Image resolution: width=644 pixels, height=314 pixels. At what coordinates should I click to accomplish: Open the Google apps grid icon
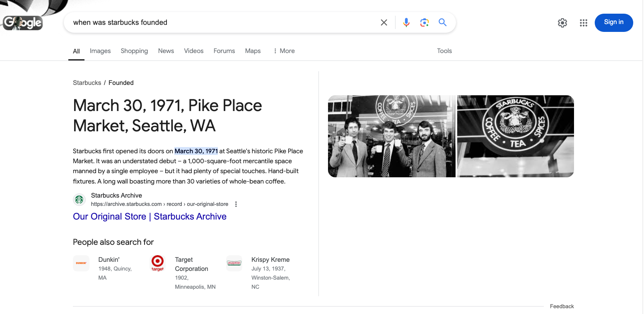(x=584, y=23)
